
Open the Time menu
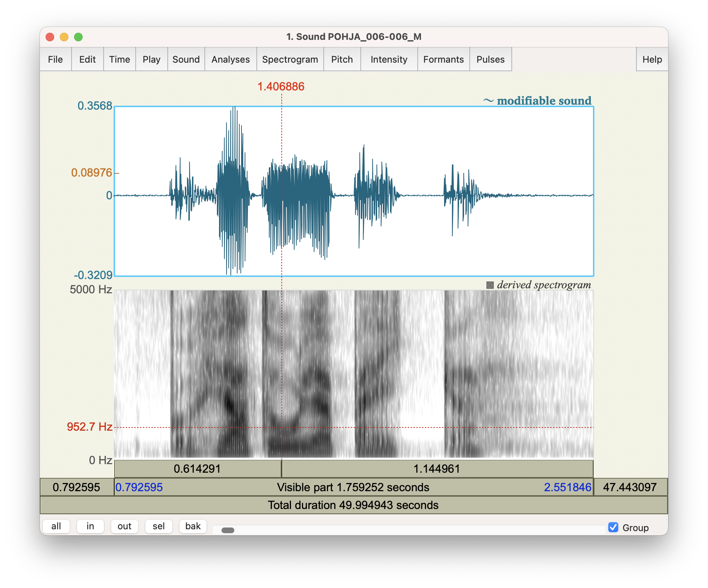click(x=120, y=59)
